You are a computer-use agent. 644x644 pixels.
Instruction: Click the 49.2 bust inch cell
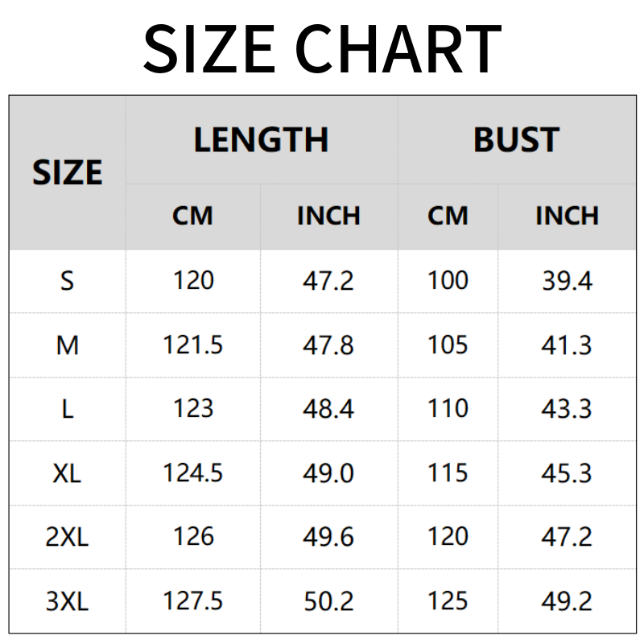[x=568, y=601]
